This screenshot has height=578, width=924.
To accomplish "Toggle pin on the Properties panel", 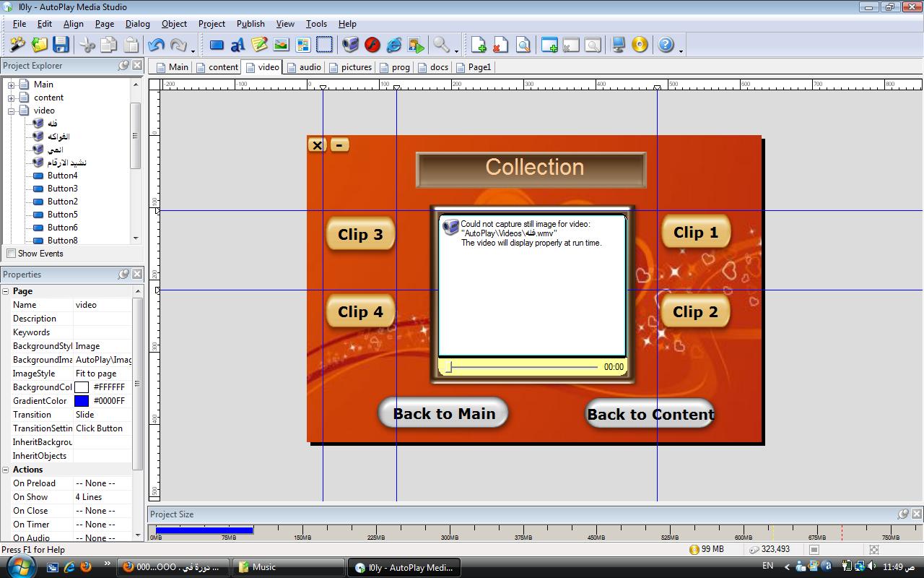I will coord(123,275).
